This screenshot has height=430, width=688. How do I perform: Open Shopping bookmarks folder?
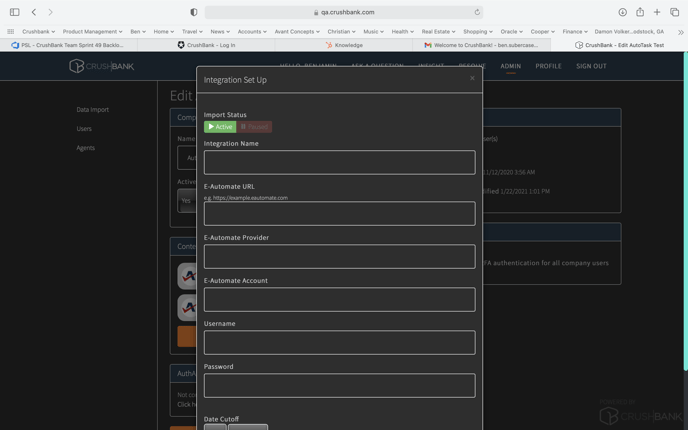(477, 32)
